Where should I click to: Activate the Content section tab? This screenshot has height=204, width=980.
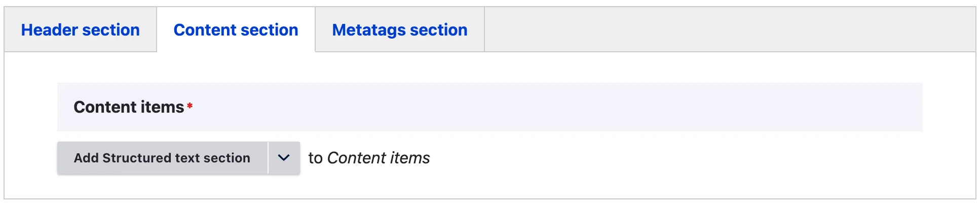pos(236,30)
